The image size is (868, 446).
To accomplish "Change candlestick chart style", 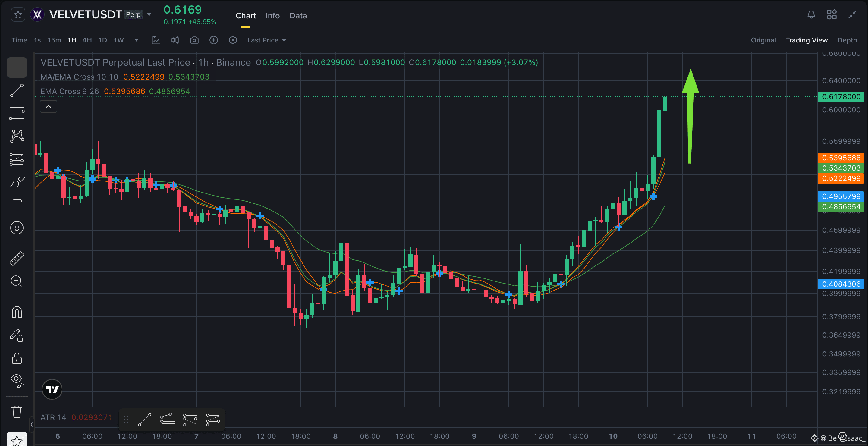I will 175,40.
